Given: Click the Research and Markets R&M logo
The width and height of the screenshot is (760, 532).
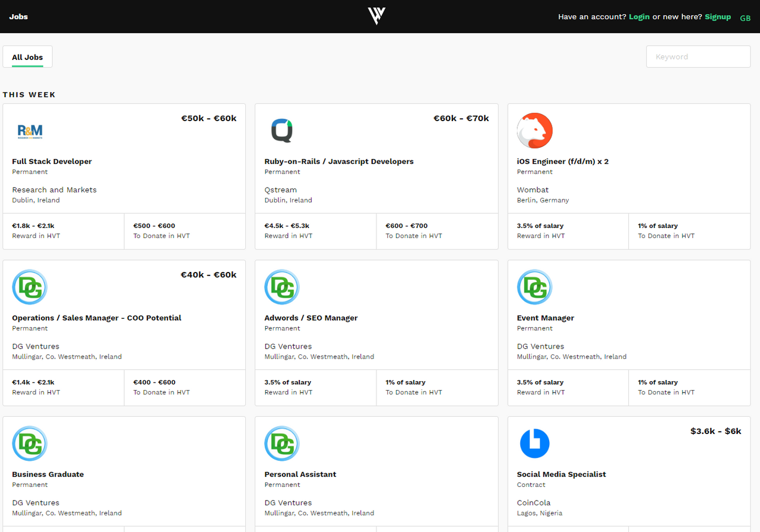Looking at the screenshot, I should coord(30,131).
